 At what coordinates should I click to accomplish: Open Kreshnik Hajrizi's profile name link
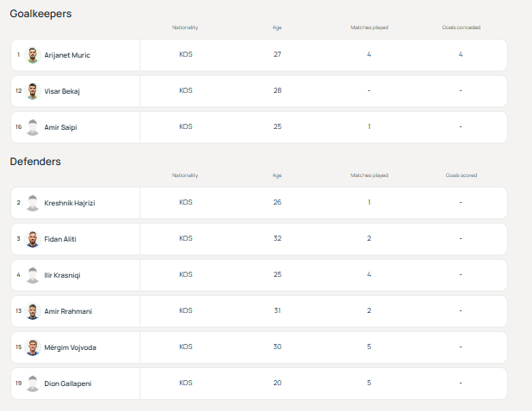(68, 203)
